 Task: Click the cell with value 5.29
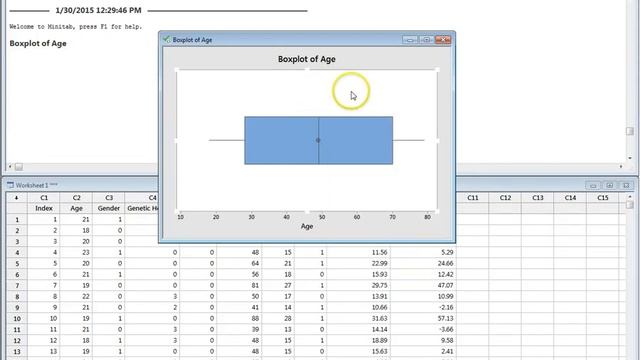tap(423, 252)
